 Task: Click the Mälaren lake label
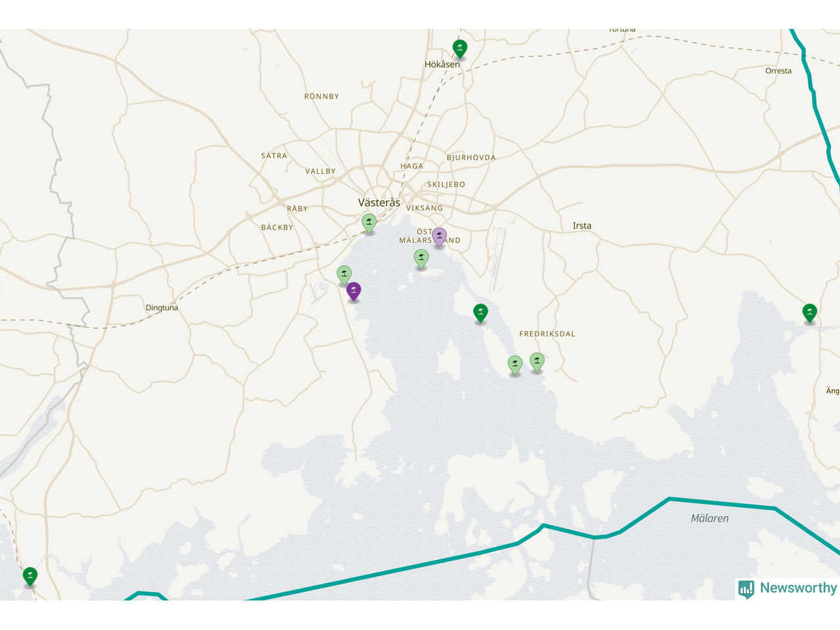pos(709,518)
